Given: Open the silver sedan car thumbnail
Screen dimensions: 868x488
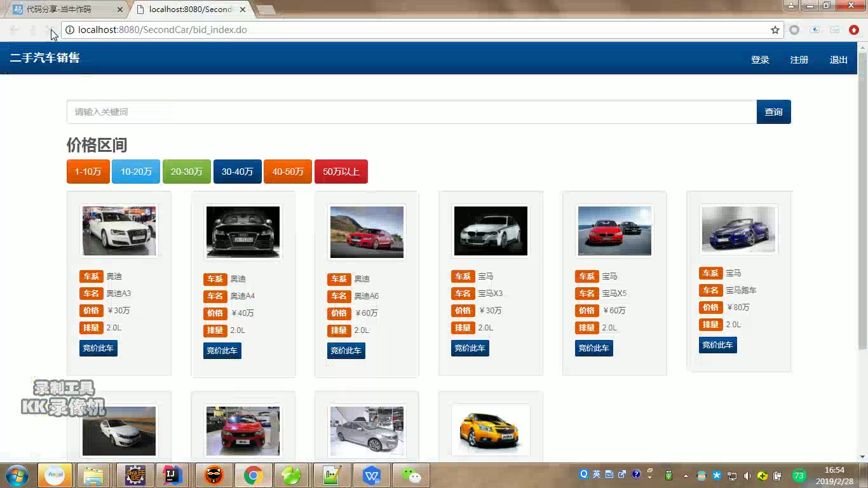Looking at the screenshot, I should tap(367, 431).
